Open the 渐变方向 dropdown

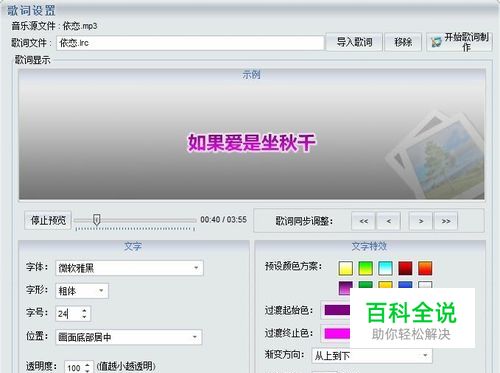click(x=372, y=356)
